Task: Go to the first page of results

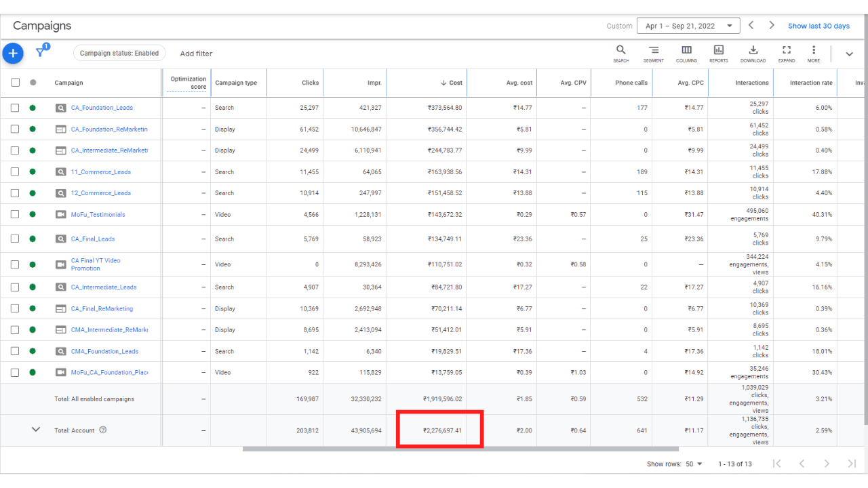Action: pyautogui.click(x=777, y=464)
